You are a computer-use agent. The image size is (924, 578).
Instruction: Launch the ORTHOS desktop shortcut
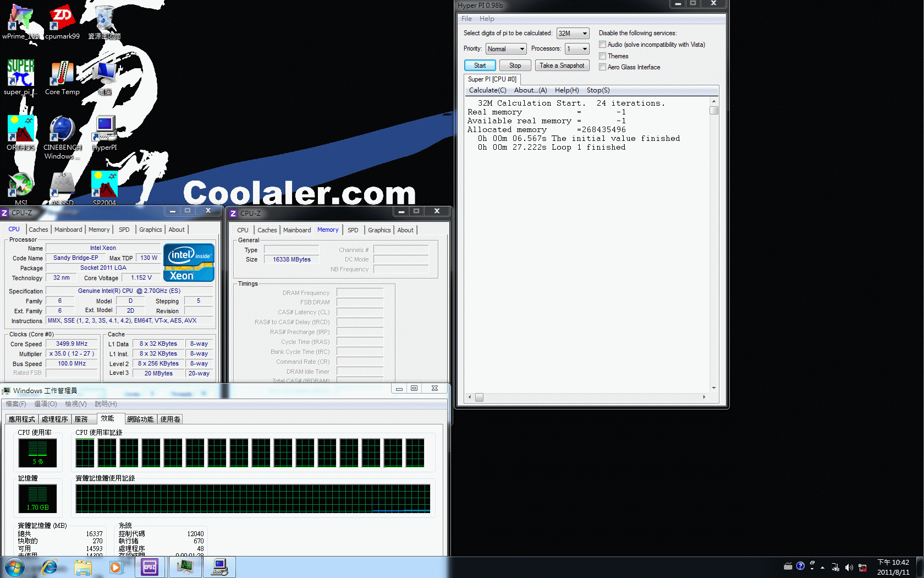(x=21, y=133)
